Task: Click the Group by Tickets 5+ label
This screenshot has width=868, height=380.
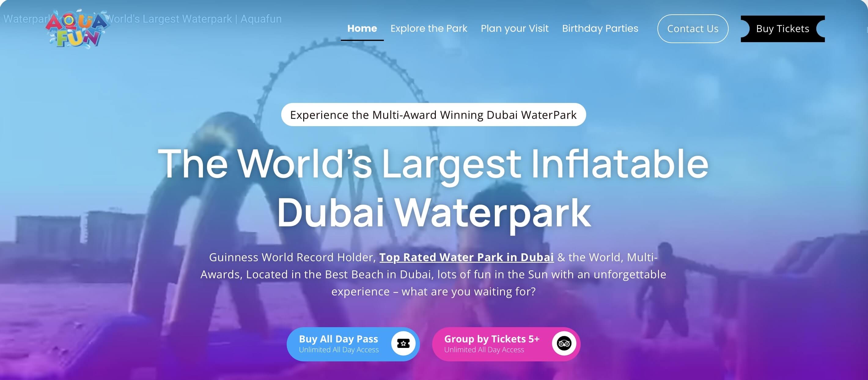Action: click(492, 338)
